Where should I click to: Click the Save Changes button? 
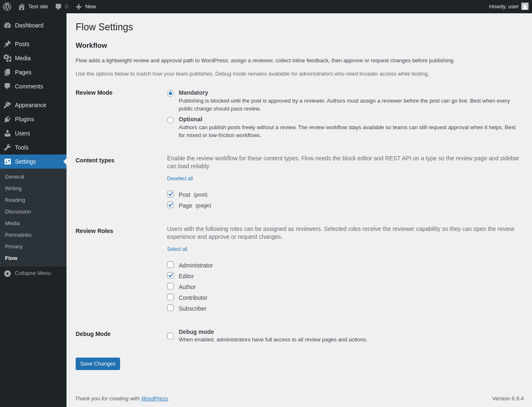[98, 364]
